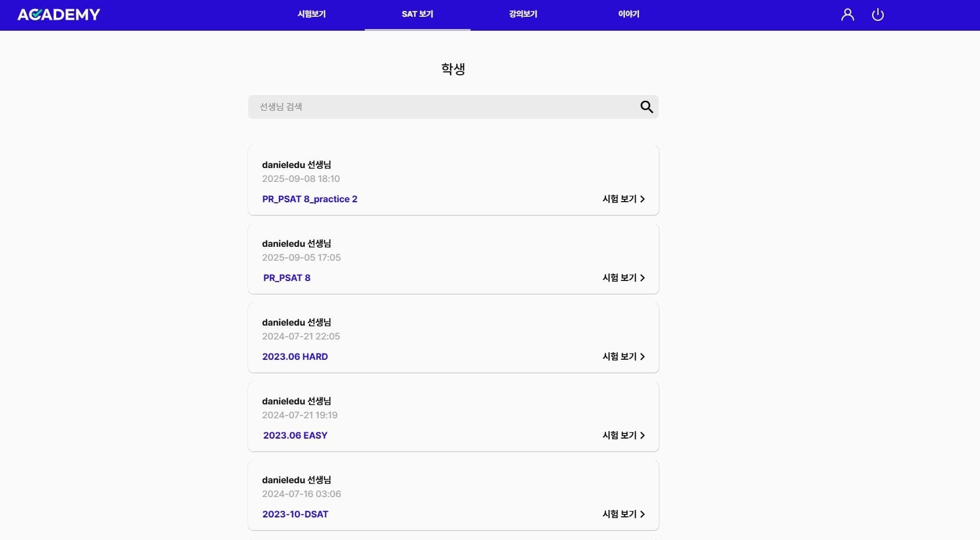Open the 2023.06 HARD exam link
Screen dimensions: 980x540
tap(295, 356)
